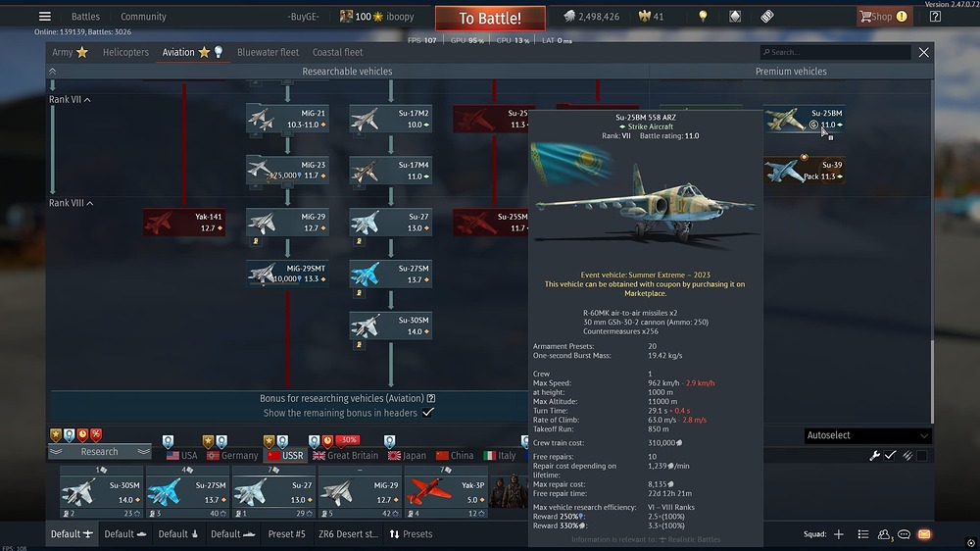Open the glowing mail envelope icon
The image size is (980, 551).
tap(924, 534)
